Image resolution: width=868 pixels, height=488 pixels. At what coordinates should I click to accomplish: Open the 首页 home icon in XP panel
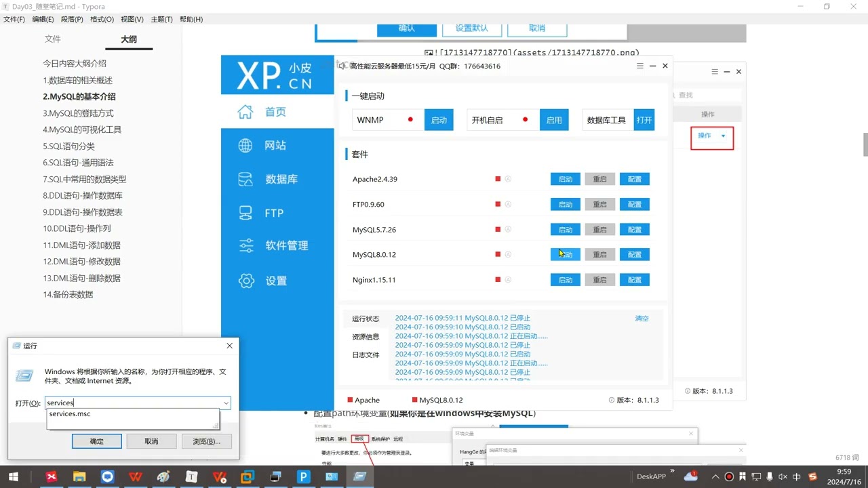tap(245, 112)
